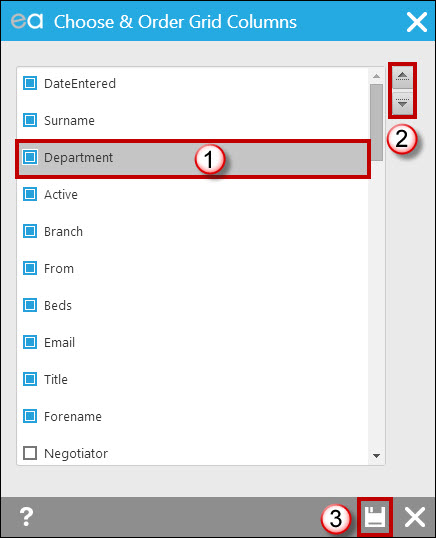
Task: Open help with the question mark icon
Action: coord(26,517)
